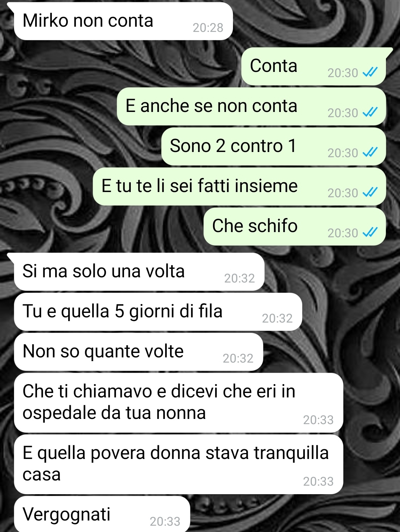Select message 'Sono 2 contro 1'
400x532 pixels.
point(274,147)
